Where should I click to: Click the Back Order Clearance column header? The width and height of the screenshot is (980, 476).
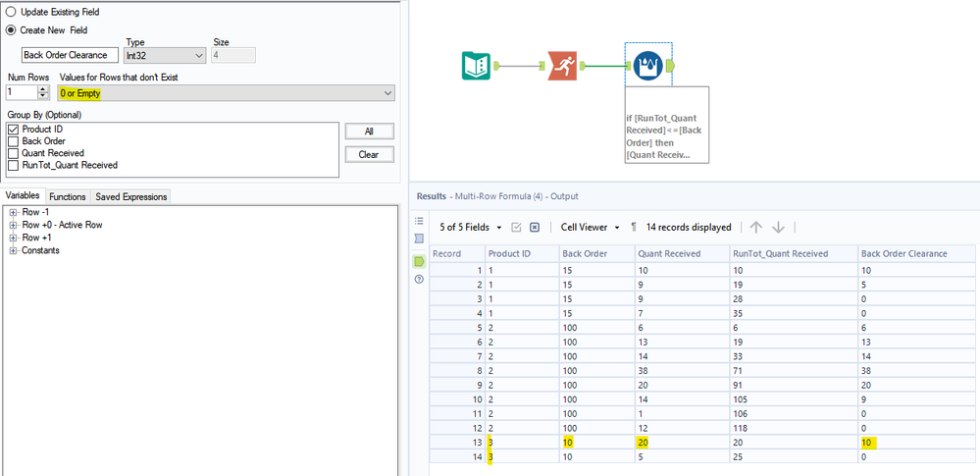(915, 253)
